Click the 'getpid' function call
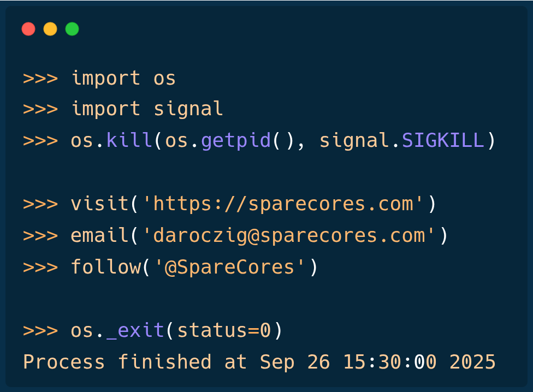533x392 pixels. [x=236, y=140]
